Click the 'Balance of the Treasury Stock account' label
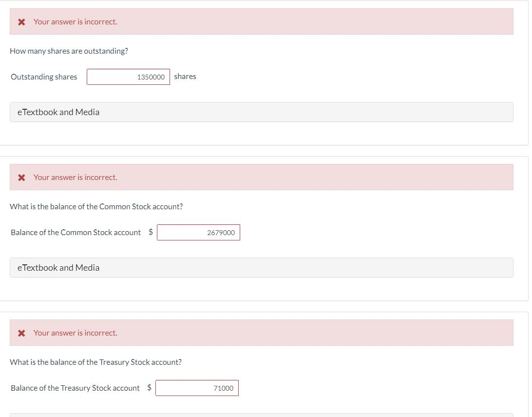The image size is (532, 417). click(75, 388)
